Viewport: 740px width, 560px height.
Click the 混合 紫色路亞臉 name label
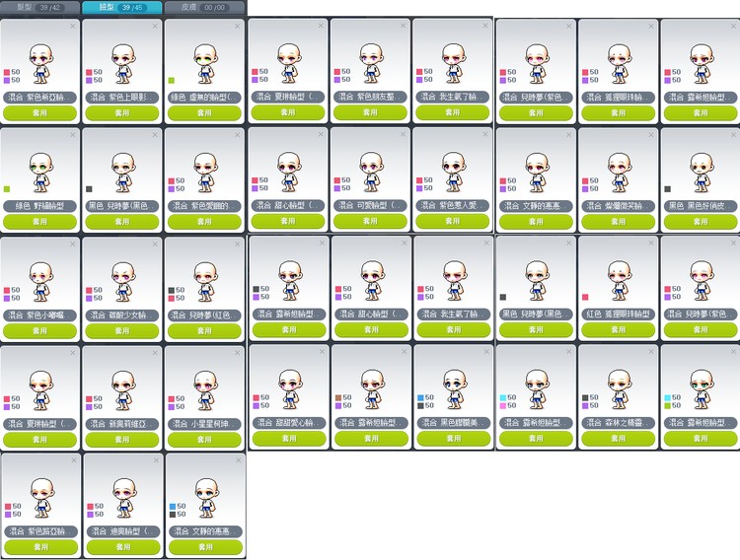(40, 531)
